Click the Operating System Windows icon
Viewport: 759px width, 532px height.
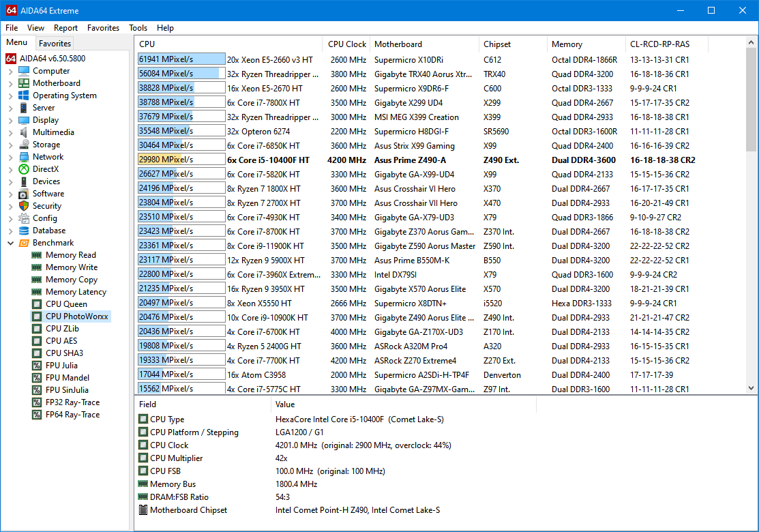click(24, 95)
